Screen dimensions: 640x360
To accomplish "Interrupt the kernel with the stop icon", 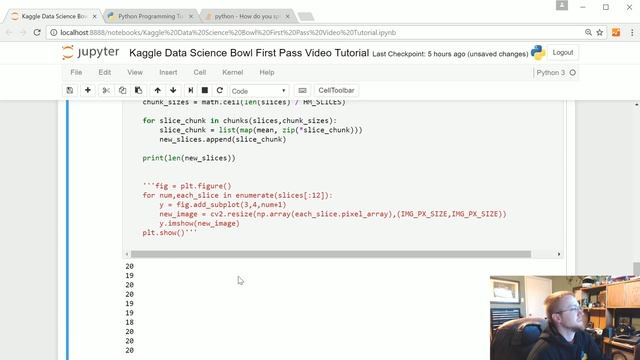I will click(x=205, y=90).
